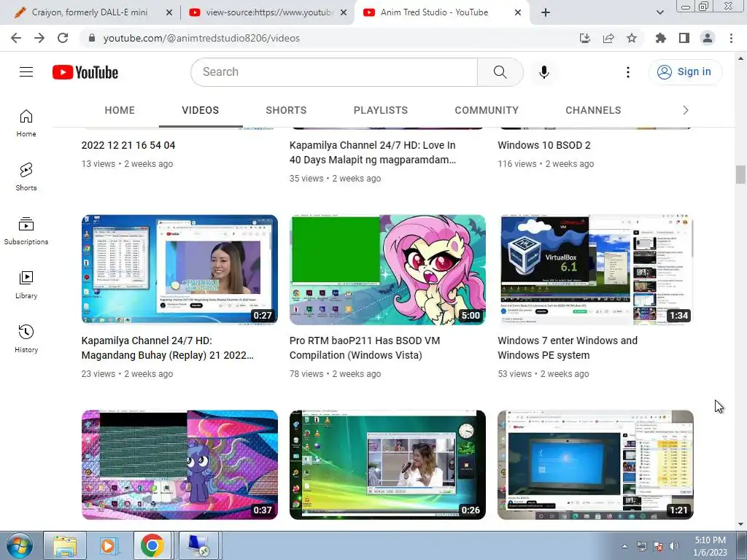Viewport: 747px width, 560px height.
Task: Switch to the view-source YouTube tab
Action: point(268,12)
